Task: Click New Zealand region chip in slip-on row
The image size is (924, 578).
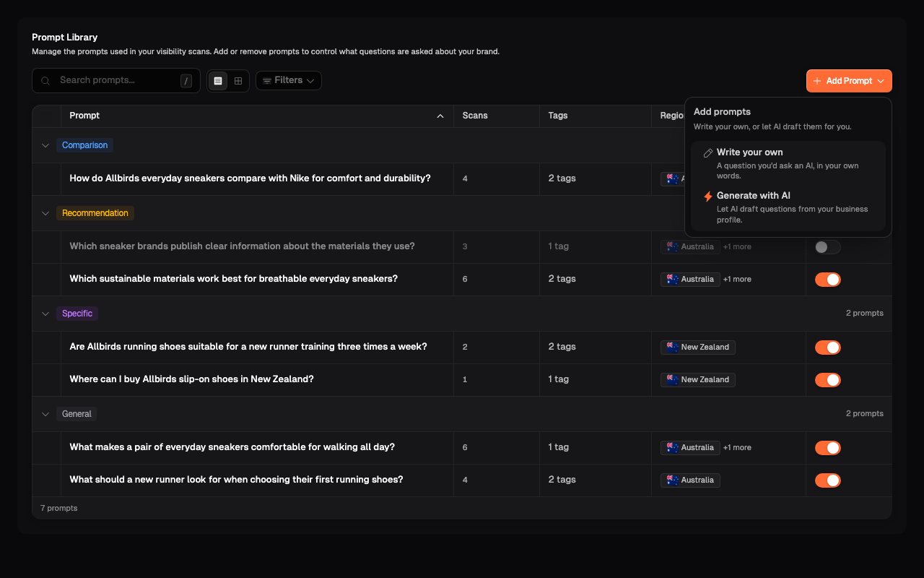Action: click(698, 379)
